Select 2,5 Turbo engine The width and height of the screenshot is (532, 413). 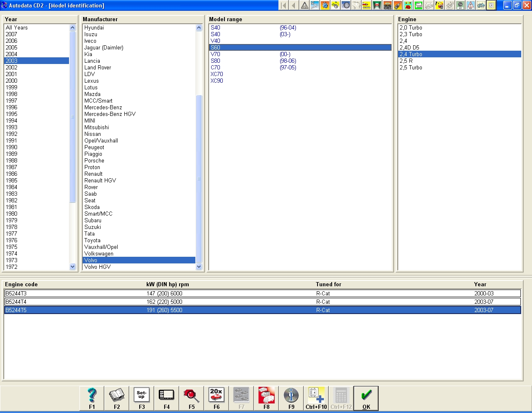click(x=460, y=67)
